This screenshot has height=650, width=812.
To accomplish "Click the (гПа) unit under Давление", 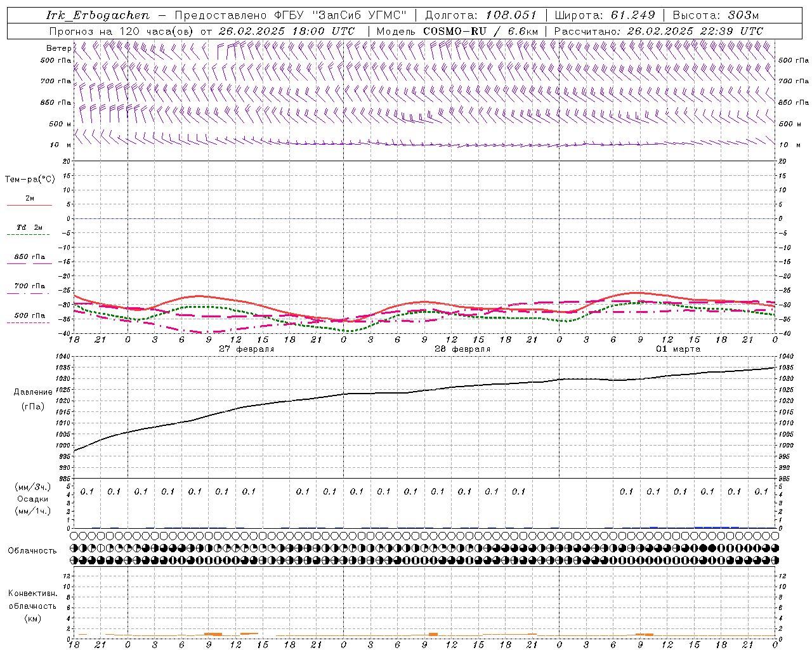I will [33, 407].
